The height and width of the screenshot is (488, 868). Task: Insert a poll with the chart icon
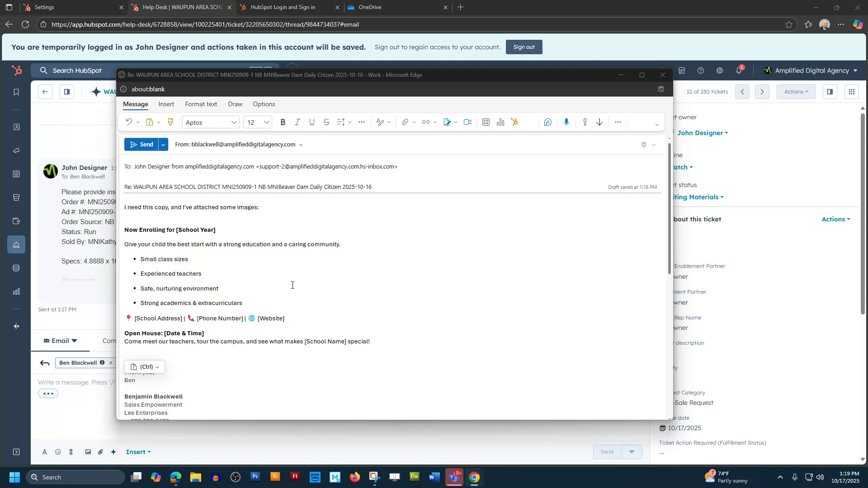(x=500, y=122)
